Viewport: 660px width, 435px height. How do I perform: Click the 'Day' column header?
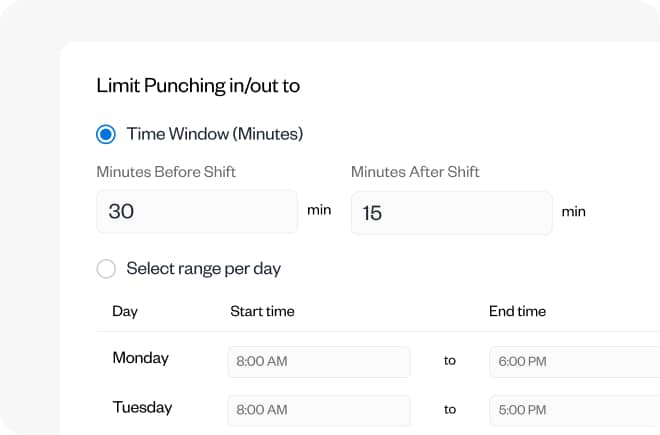pos(125,312)
